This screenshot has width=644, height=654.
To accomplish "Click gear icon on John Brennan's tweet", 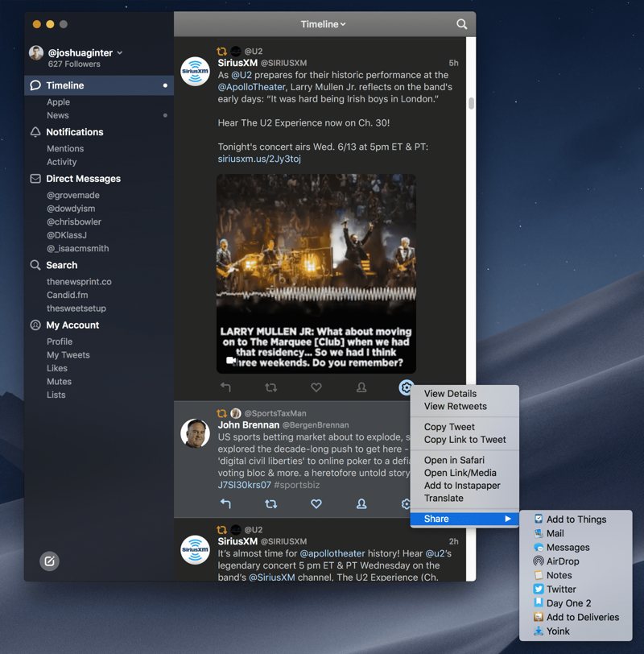I will point(406,504).
